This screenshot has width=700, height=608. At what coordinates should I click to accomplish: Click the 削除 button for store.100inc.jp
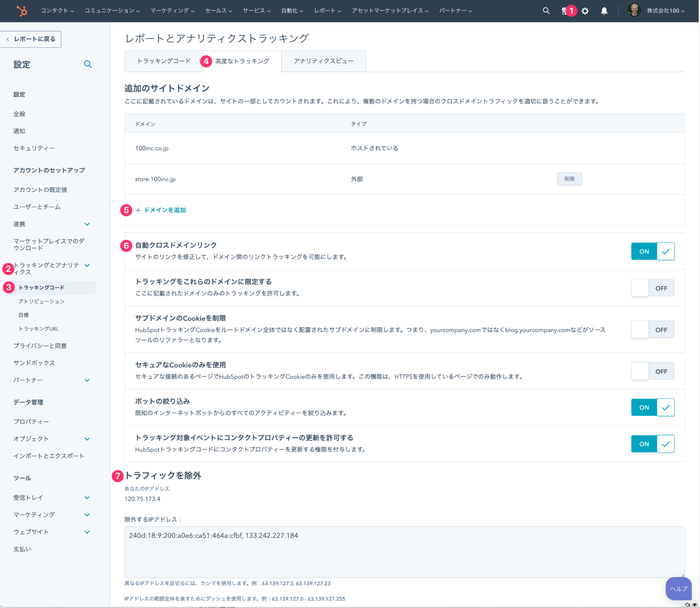coord(569,179)
